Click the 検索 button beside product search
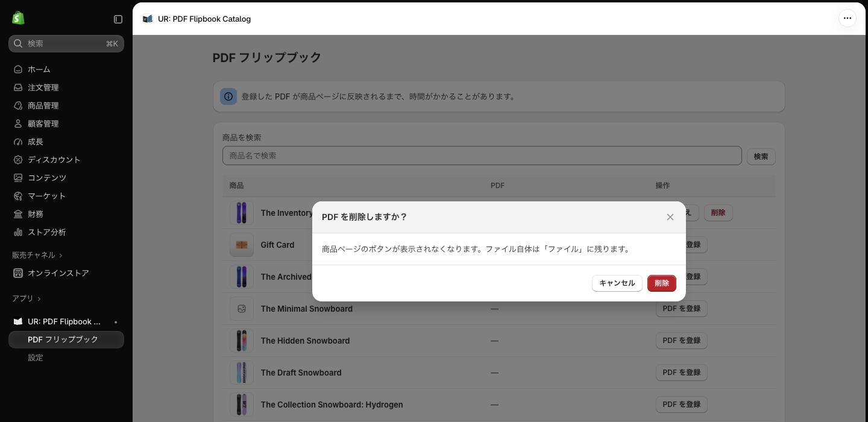868x422 pixels. pyautogui.click(x=761, y=156)
